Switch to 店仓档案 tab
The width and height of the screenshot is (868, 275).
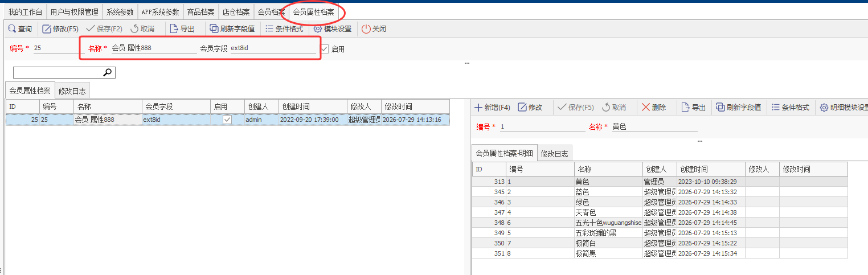(236, 12)
